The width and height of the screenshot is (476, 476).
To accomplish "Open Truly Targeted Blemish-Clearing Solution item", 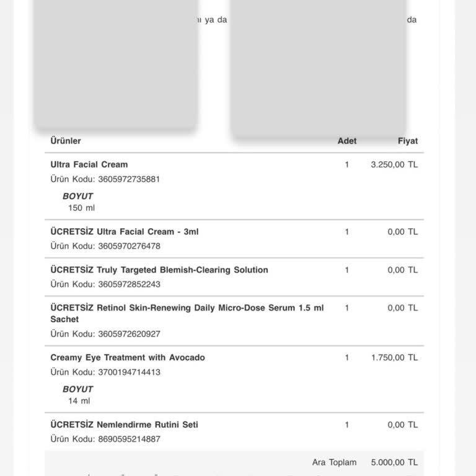I will (x=159, y=270).
